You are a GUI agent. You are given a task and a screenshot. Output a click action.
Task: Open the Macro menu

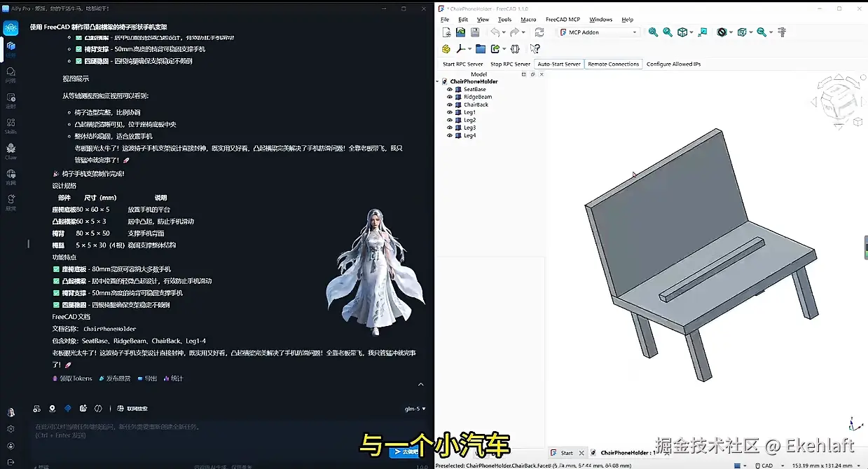pyautogui.click(x=528, y=20)
